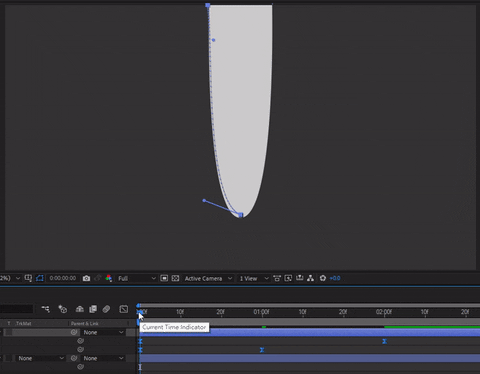Select the keyframe near 01:00f on second property row
Viewport: 480px width, 374px height.
(x=262, y=350)
